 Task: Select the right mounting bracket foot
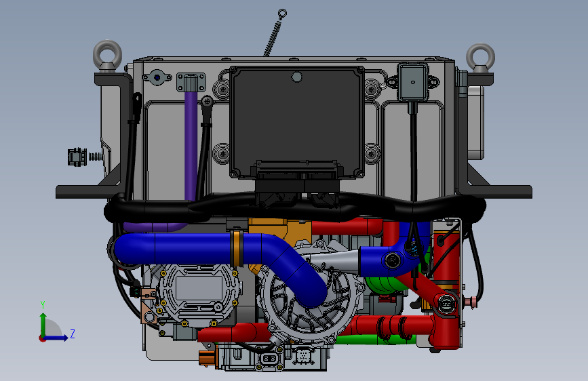498,191
